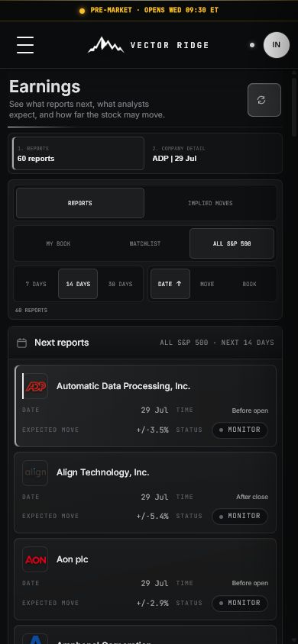Sort reports by Date ascending
The width and height of the screenshot is (298, 644).
point(170,284)
